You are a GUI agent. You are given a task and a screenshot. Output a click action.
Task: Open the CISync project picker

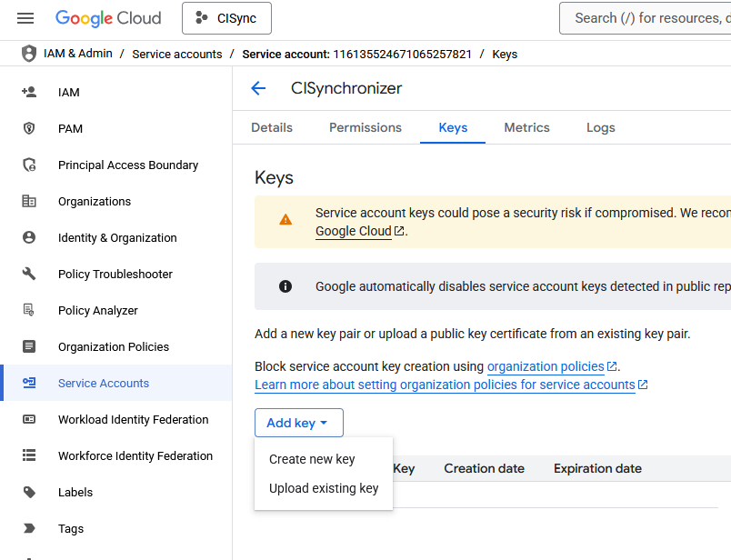point(226,18)
